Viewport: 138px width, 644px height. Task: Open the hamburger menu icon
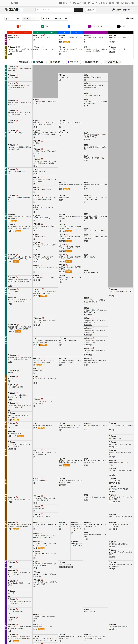(6, 3)
